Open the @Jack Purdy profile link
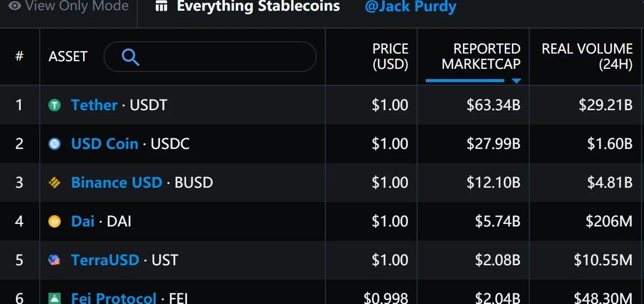The image size is (644, 304). tap(410, 7)
